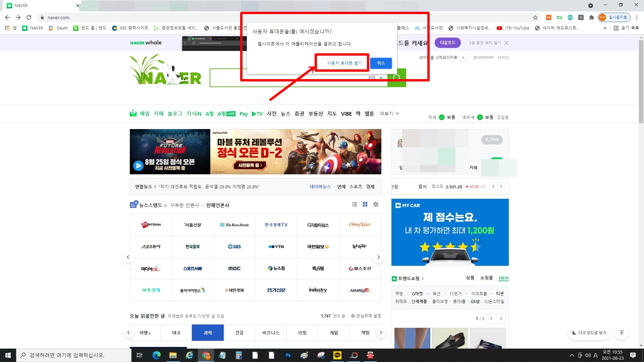The width and height of the screenshot is (644, 362).
Task: Bookmark this page with the star icon
Action: coord(535,17)
